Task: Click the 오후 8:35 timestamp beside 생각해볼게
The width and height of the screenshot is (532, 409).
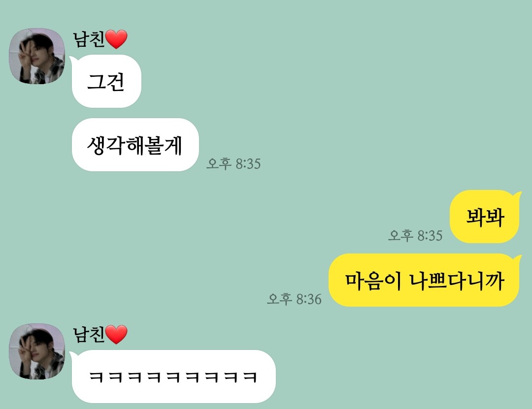Action: pos(233,163)
